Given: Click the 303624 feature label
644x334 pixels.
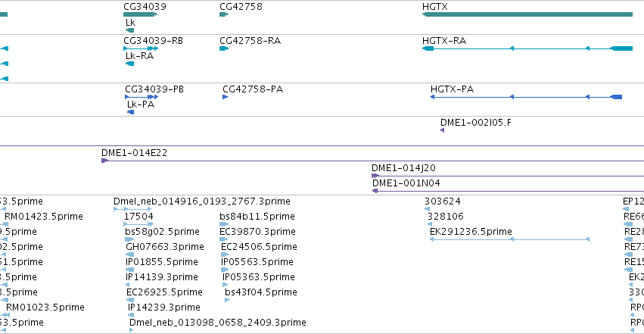Looking at the screenshot, I should 443,201.
